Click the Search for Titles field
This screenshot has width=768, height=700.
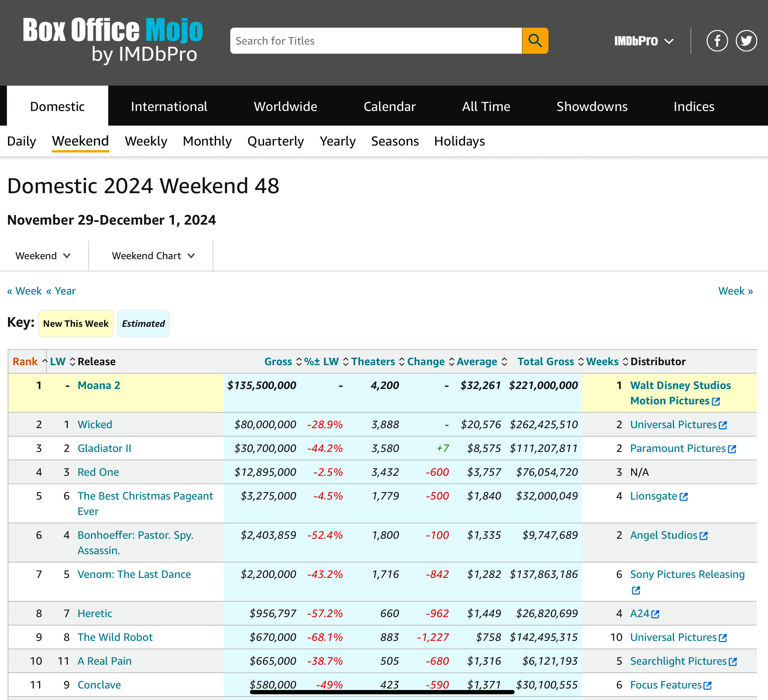[x=376, y=40]
